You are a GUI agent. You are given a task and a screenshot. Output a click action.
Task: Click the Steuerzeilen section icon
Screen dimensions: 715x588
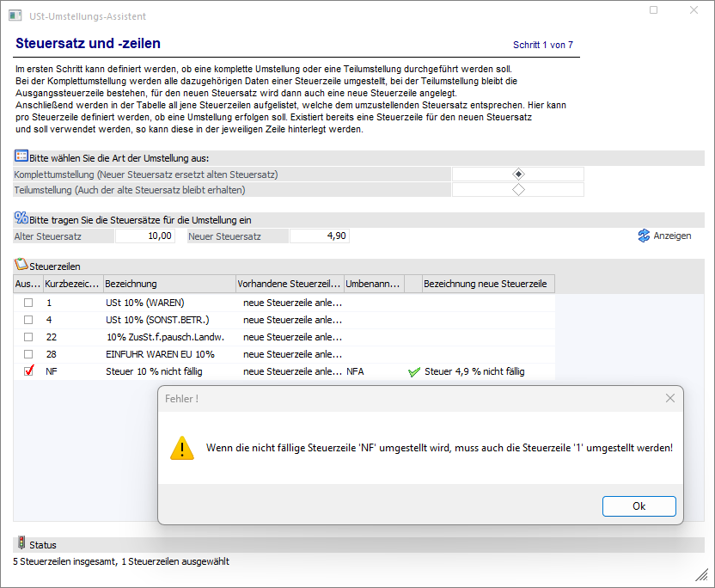[x=21, y=265]
